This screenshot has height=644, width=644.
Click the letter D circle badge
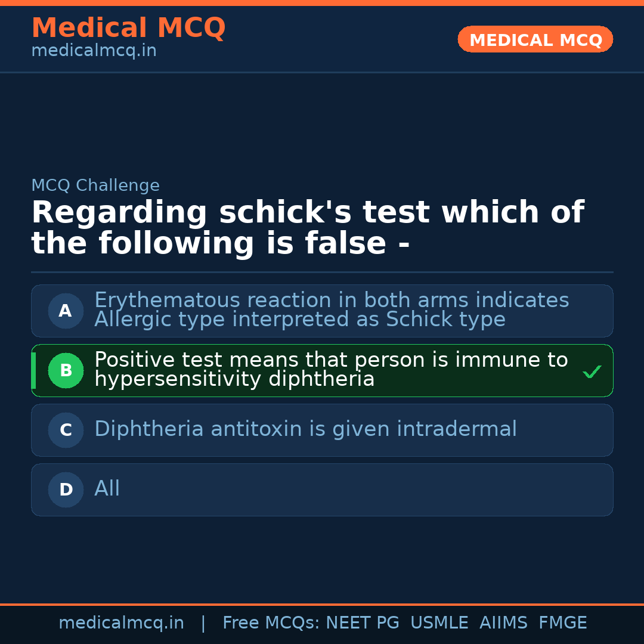click(x=66, y=490)
